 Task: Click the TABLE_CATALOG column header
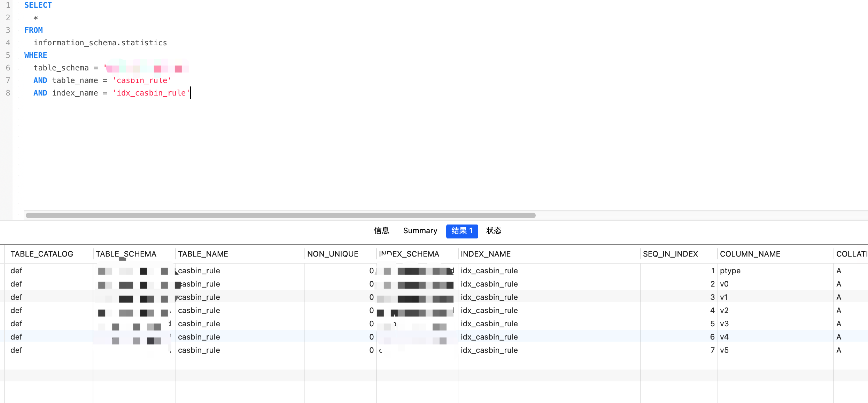(42, 254)
